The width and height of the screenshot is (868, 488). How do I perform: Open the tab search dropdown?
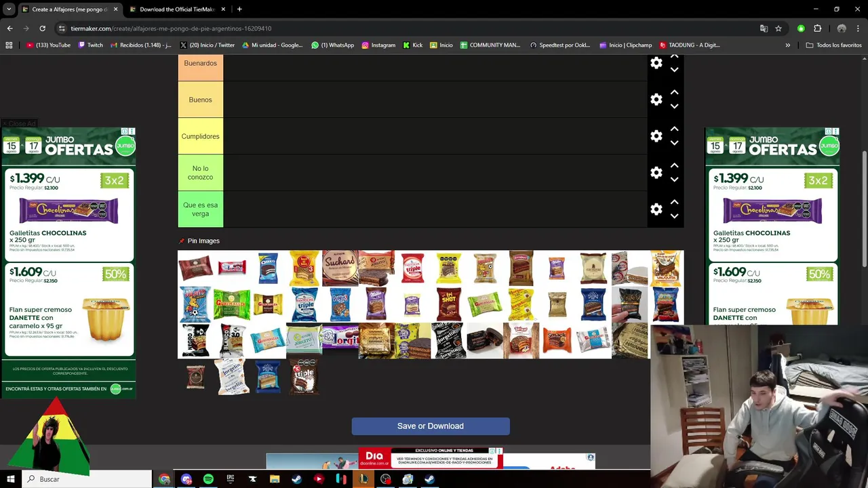pyautogui.click(x=9, y=9)
